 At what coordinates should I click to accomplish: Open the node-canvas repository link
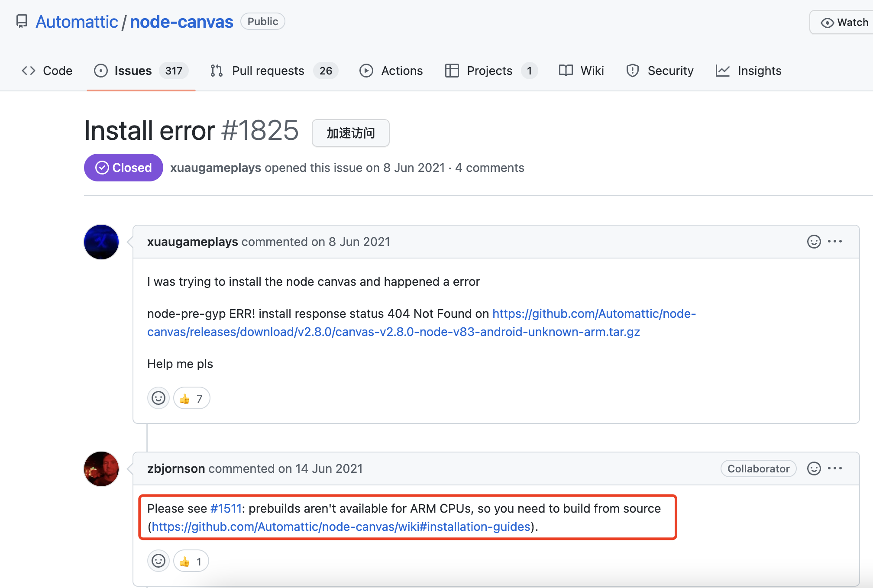tap(181, 22)
